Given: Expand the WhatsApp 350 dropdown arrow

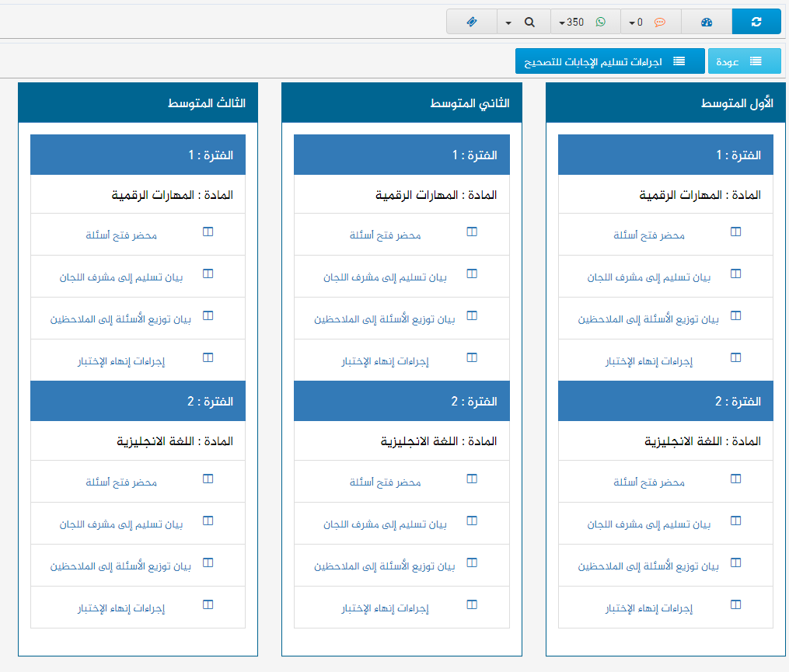Looking at the screenshot, I should 562,23.
